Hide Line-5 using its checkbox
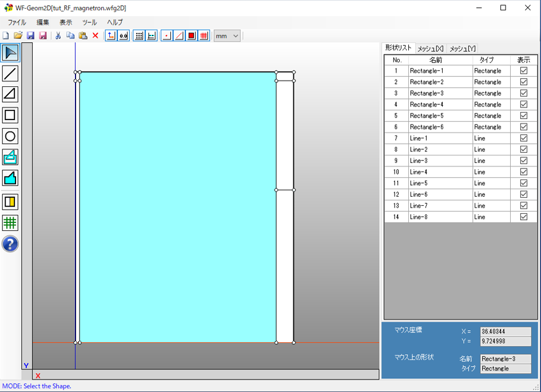The height and width of the screenshot is (392, 541). [524, 183]
